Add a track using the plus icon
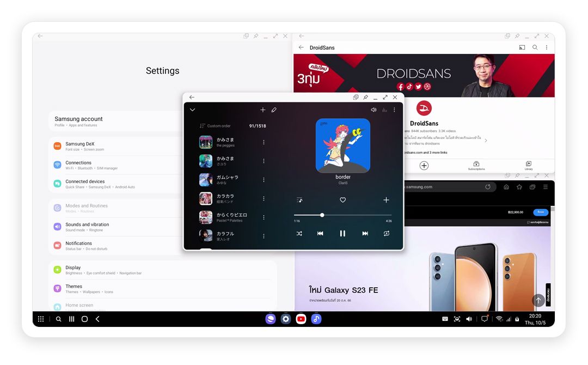Image resolution: width=588 pixels, height=365 pixels. (263, 109)
